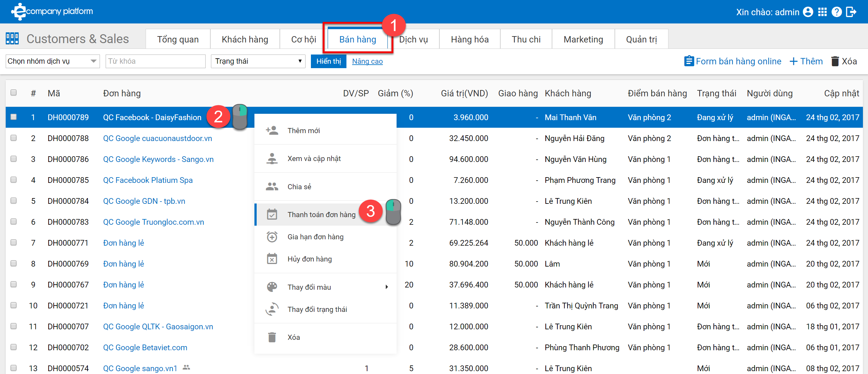Open the Nâng cao advanced search link
This screenshot has height=374, width=868.
(367, 61)
